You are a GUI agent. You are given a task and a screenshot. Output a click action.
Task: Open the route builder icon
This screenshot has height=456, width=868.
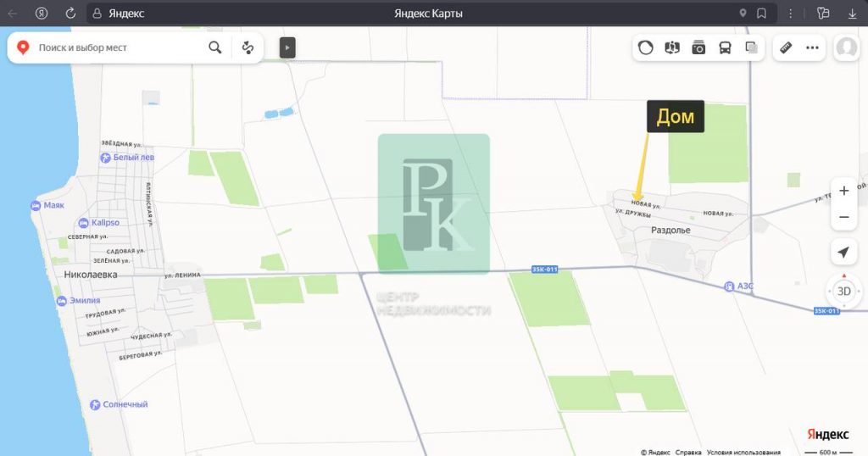(248, 47)
